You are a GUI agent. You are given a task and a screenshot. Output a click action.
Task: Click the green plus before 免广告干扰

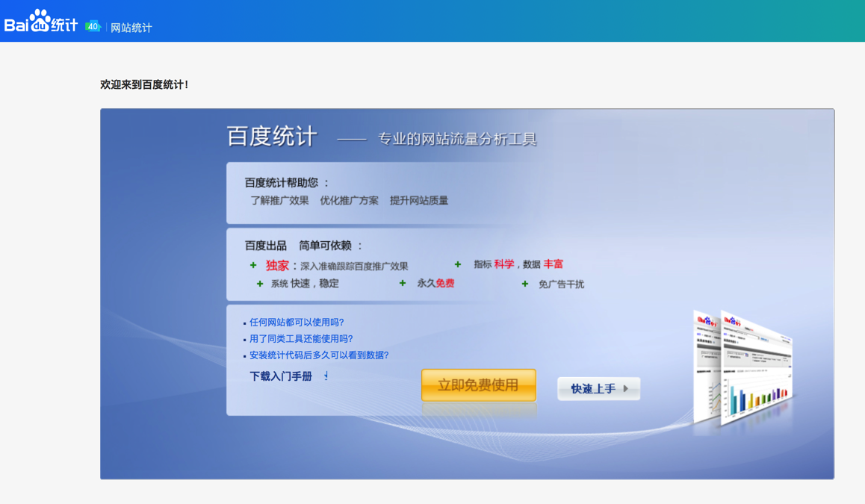tap(524, 284)
